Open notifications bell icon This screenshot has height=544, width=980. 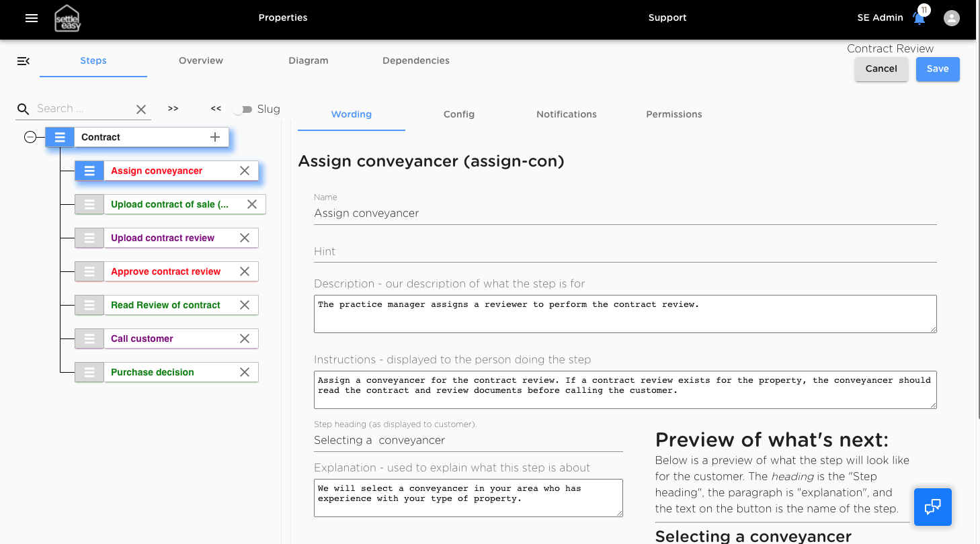tap(919, 18)
